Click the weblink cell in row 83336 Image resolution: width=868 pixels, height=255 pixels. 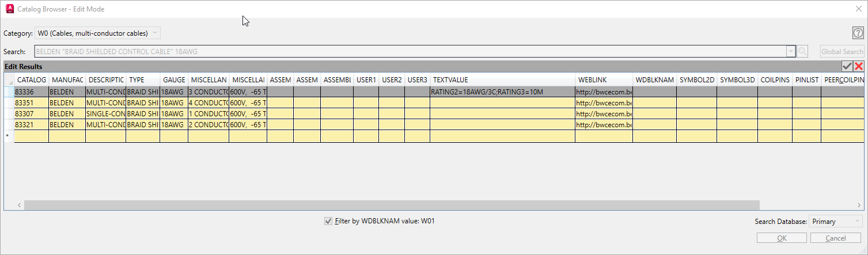[x=604, y=92]
